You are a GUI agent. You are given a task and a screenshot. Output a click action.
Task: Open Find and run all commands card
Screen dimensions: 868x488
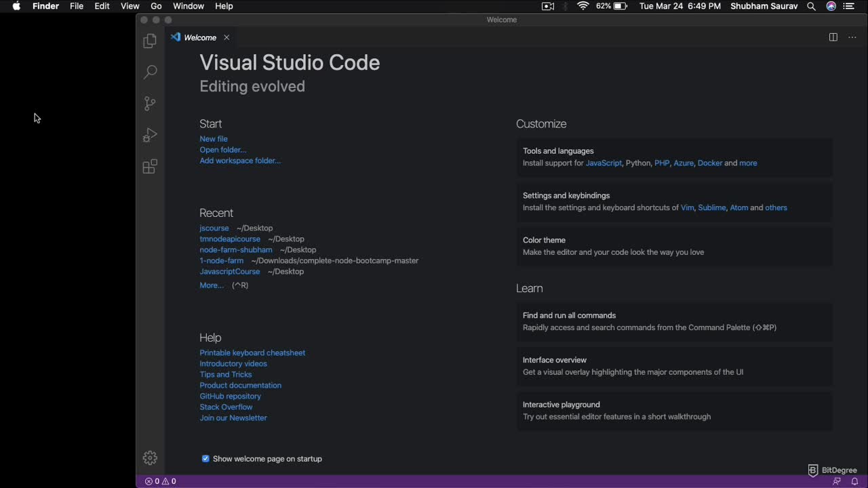[675, 321]
